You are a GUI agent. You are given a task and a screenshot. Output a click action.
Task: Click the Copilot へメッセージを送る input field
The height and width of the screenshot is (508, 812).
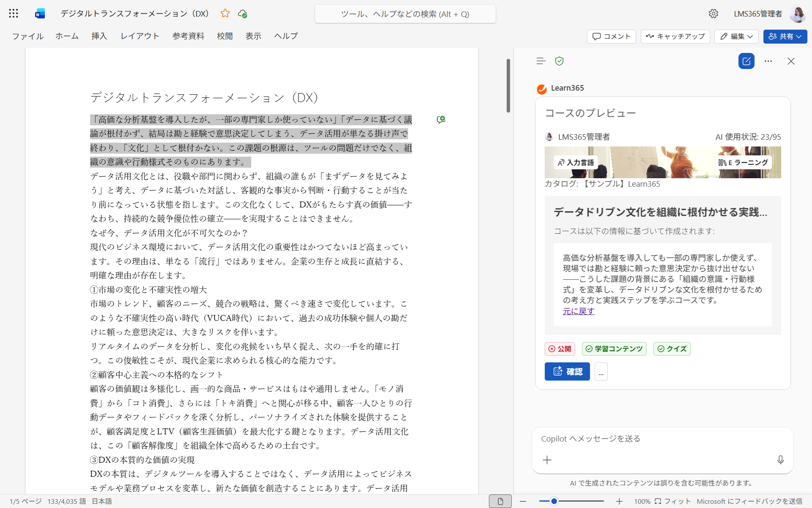pos(662,439)
